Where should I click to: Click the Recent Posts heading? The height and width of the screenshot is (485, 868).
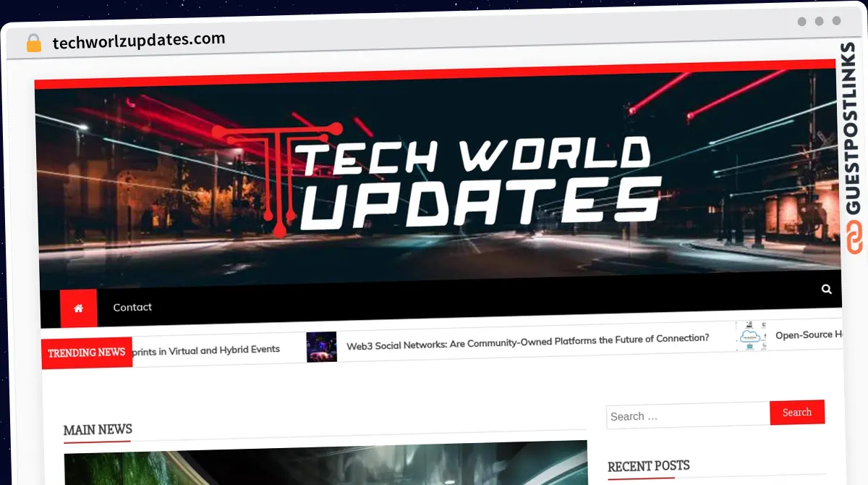pos(649,465)
